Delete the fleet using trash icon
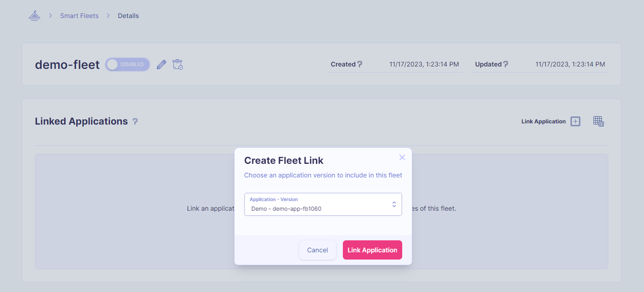The image size is (644, 292). click(x=178, y=64)
